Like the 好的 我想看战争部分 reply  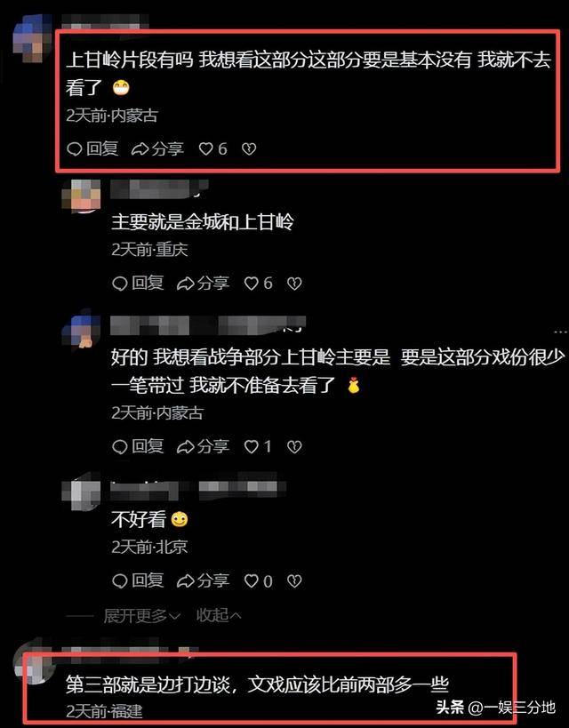[258, 446]
